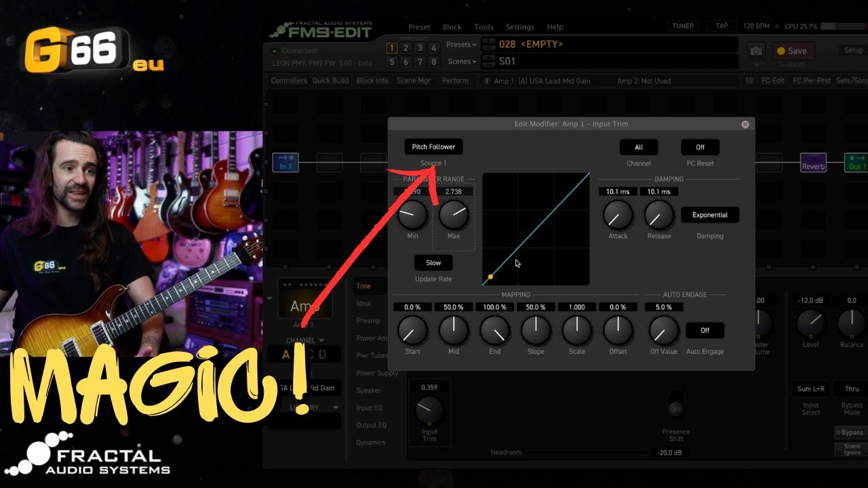868x488 pixels.
Task: Click the Scene Ignore button
Action: tap(852, 450)
